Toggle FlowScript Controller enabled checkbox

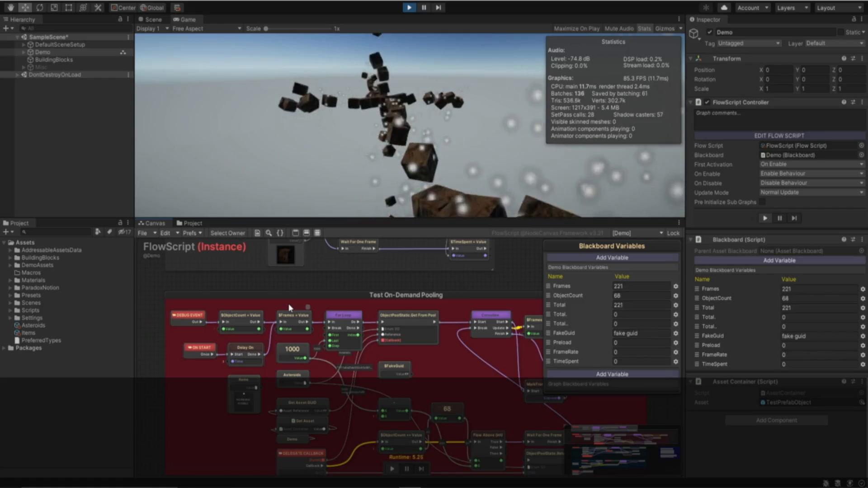point(707,102)
